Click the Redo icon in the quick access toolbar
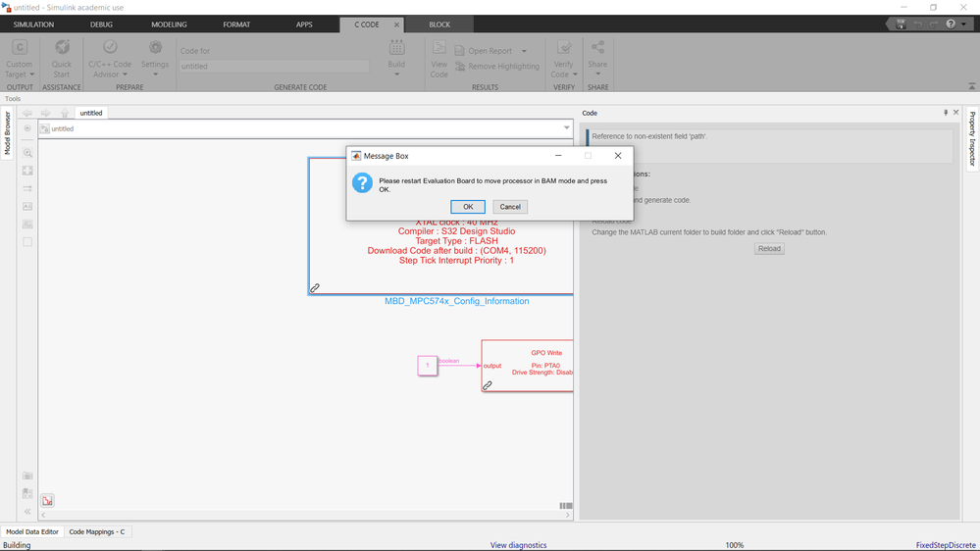Image resolution: width=980 pixels, height=551 pixels. [934, 25]
